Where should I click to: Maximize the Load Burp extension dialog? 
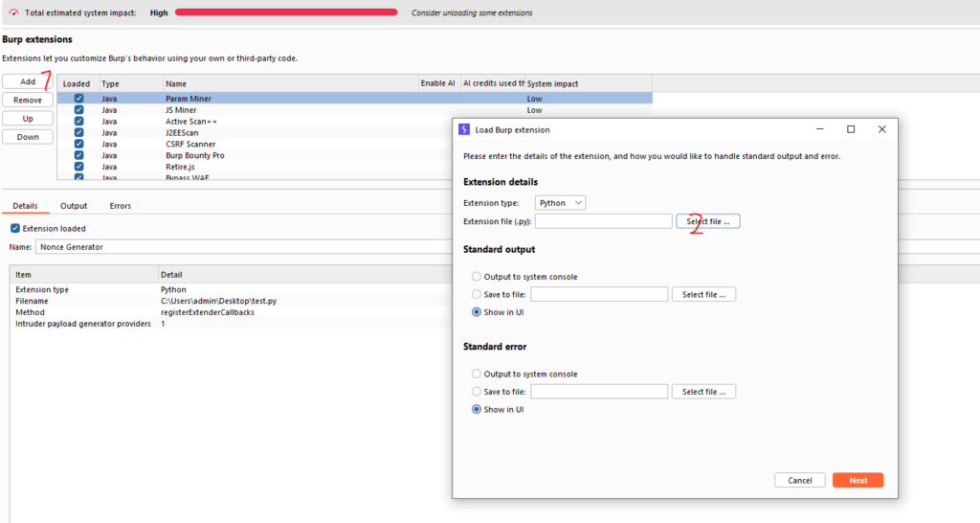click(851, 129)
